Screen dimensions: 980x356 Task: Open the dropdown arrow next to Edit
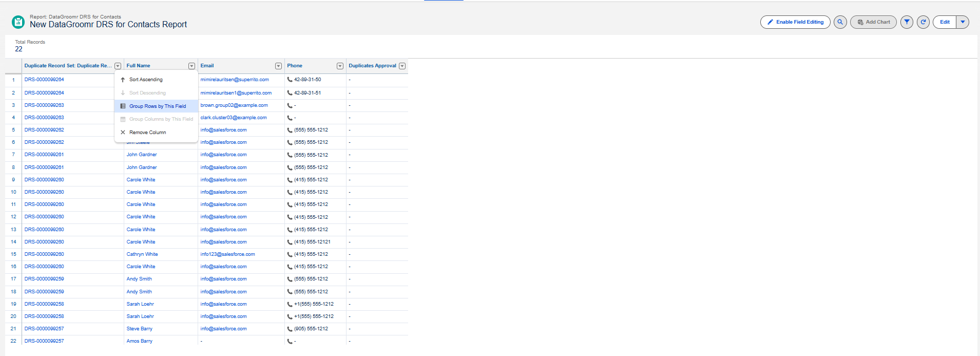963,22
